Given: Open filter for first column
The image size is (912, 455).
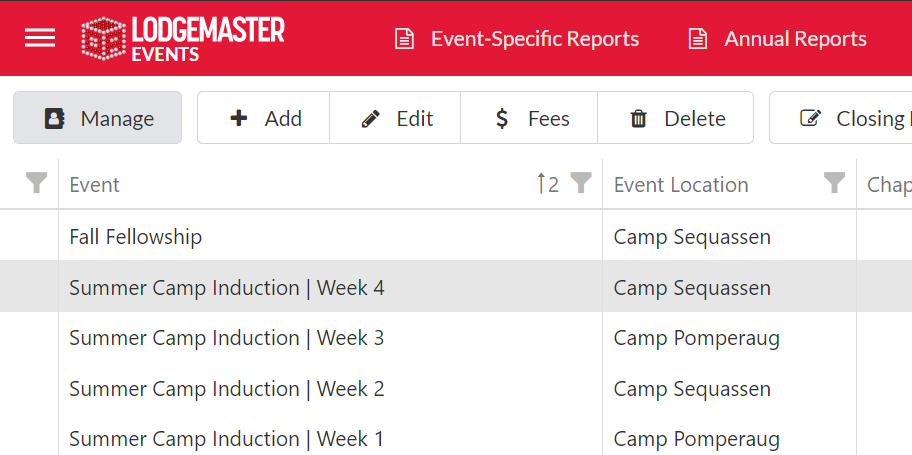Looking at the screenshot, I should coord(37,183).
